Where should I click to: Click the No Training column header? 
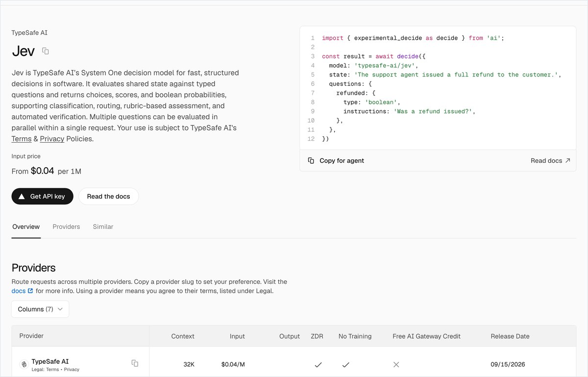355,336
